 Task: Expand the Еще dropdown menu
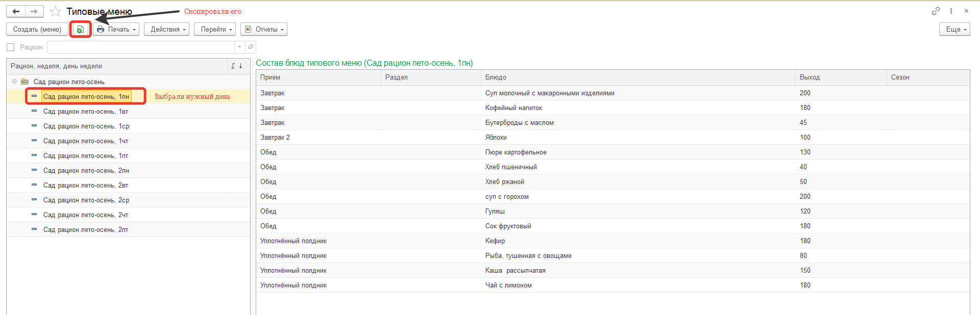click(954, 30)
